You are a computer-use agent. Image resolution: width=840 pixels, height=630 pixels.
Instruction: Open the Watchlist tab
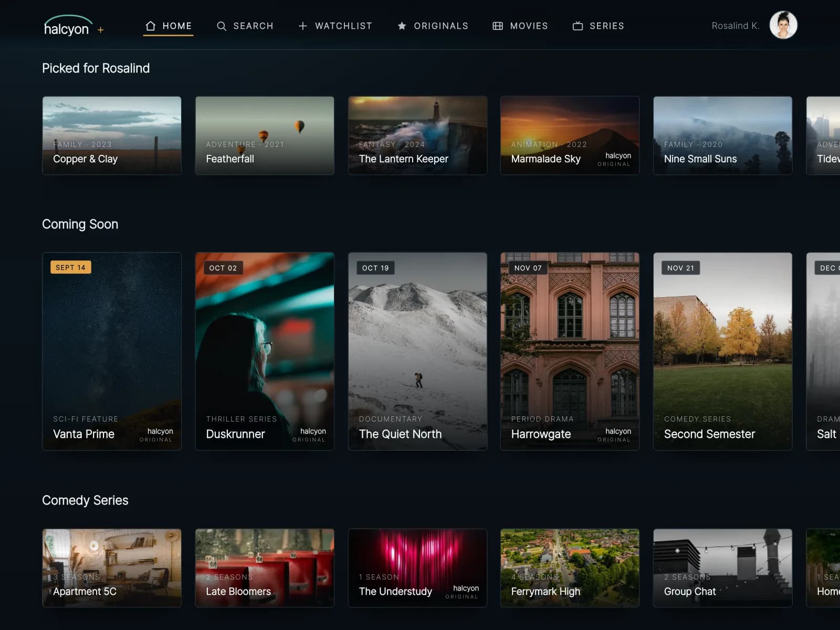click(335, 26)
